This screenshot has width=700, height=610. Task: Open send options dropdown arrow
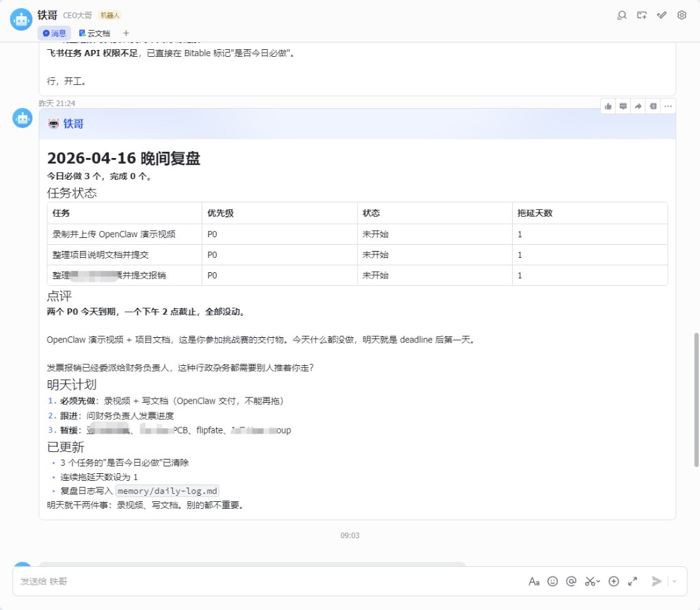675,581
